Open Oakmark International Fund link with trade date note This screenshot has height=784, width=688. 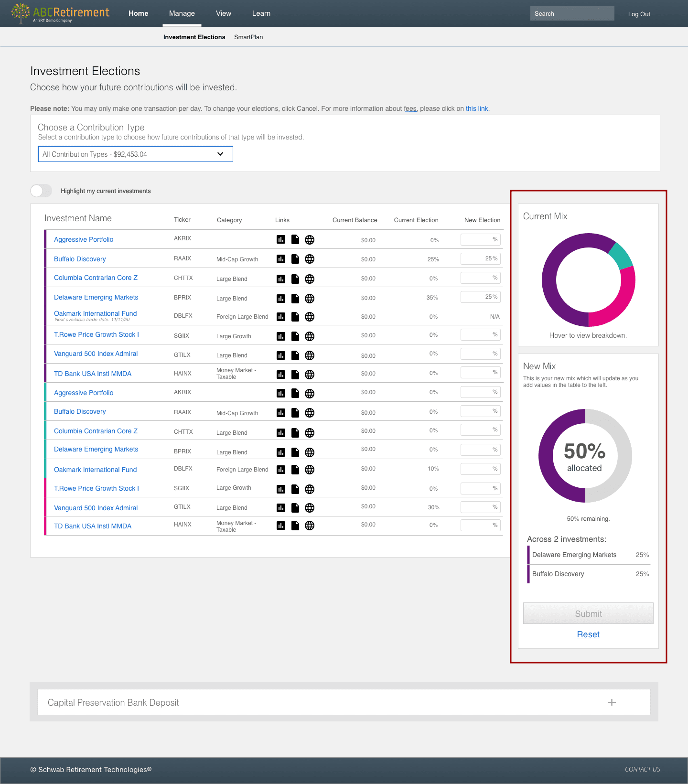pos(96,313)
